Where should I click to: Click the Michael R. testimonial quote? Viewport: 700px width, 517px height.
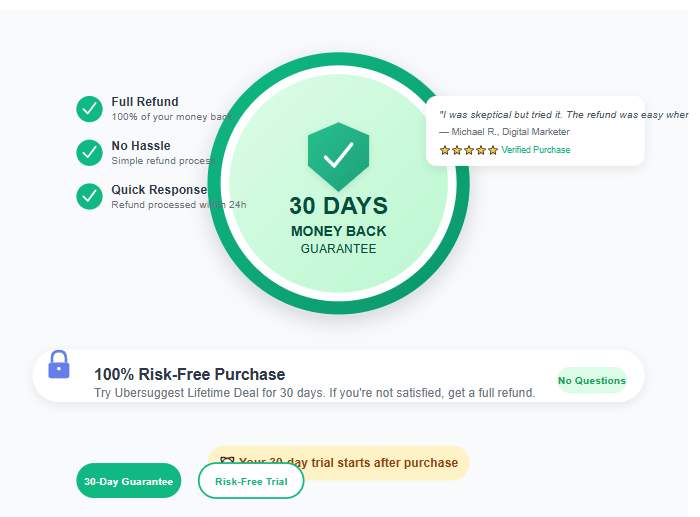click(x=563, y=114)
